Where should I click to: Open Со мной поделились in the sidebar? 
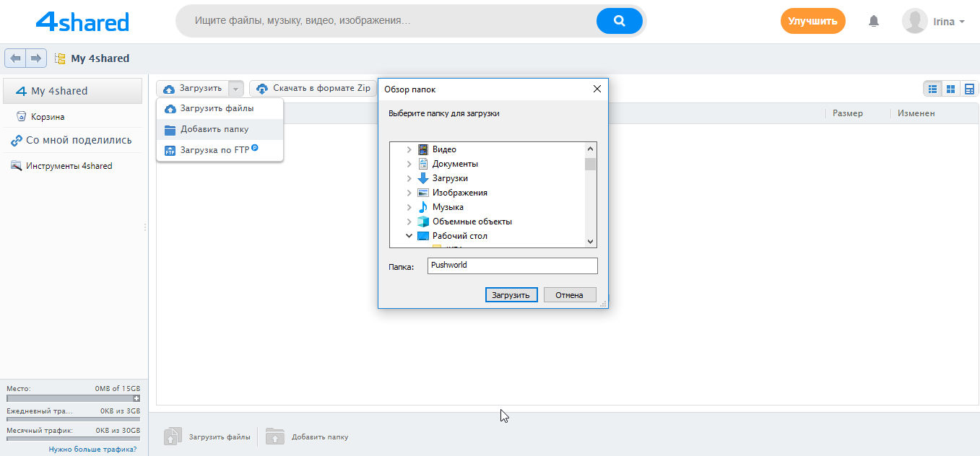(x=79, y=141)
